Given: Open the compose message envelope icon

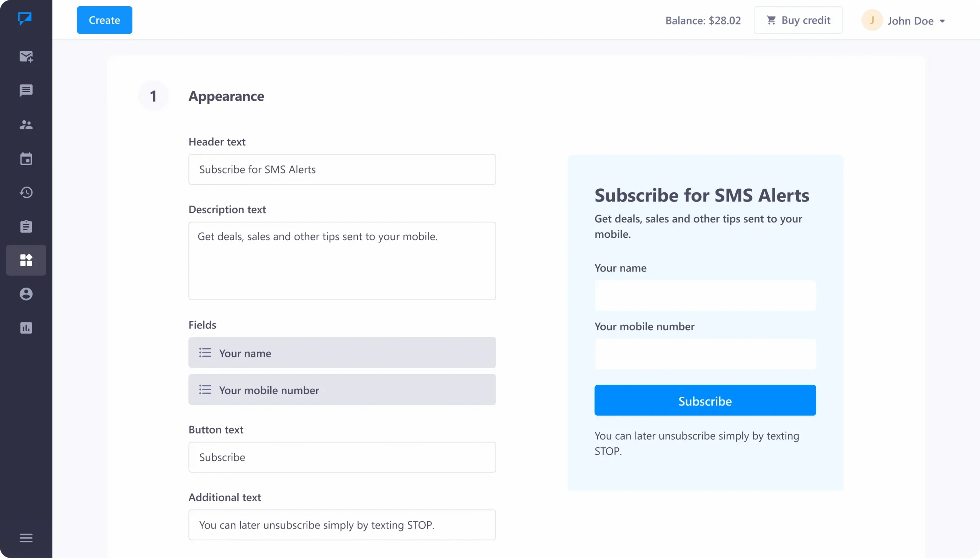Looking at the screenshot, I should point(26,57).
